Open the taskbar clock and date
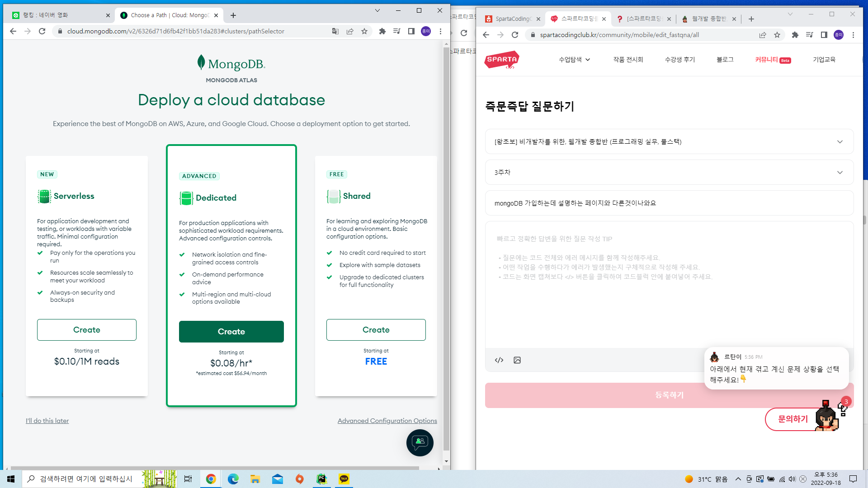 [x=826, y=479]
